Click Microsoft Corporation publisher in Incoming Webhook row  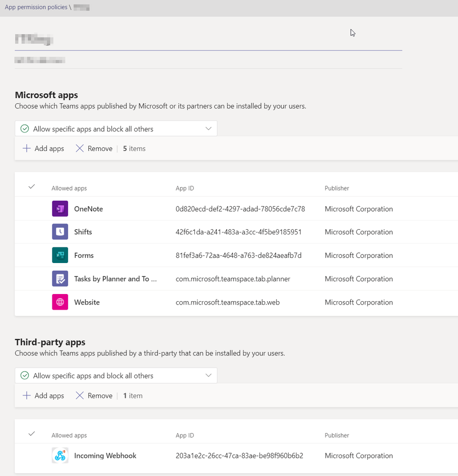point(359,456)
